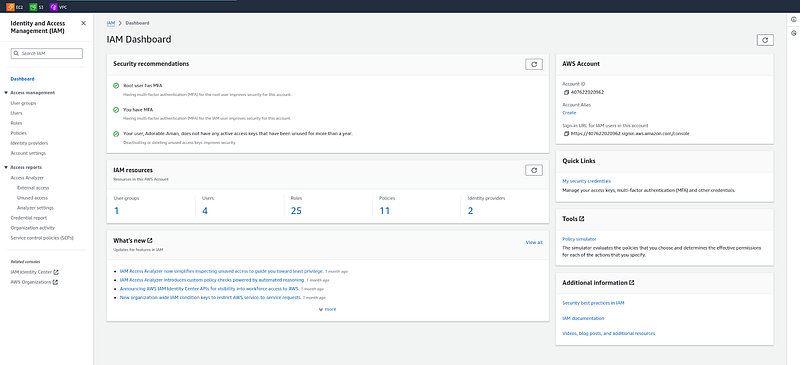Click the external-link icon next to AWS Organizations

55,282
